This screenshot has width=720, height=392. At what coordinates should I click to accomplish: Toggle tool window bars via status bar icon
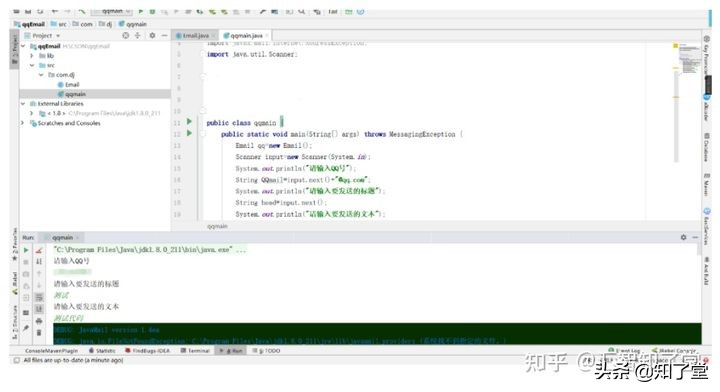click(x=17, y=360)
